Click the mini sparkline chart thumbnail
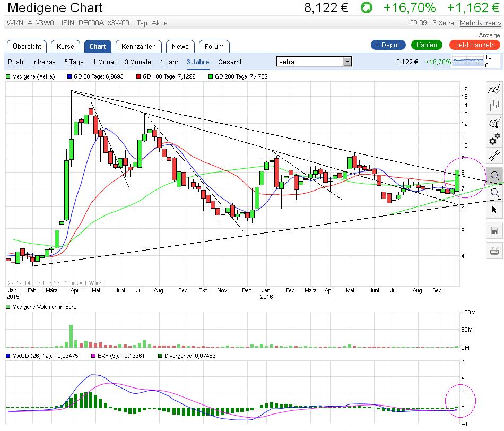This screenshot has height=431, width=504. pyautogui.click(x=468, y=61)
